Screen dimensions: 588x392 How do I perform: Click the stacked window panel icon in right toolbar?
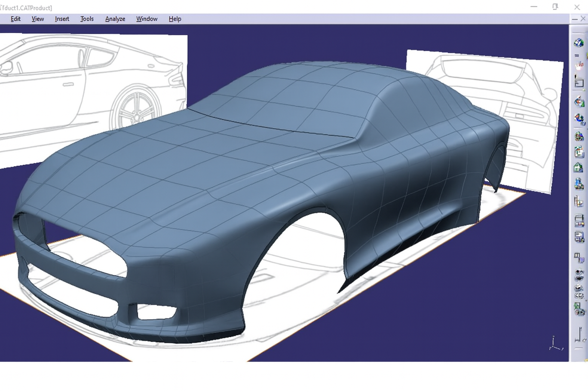(x=579, y=220)
